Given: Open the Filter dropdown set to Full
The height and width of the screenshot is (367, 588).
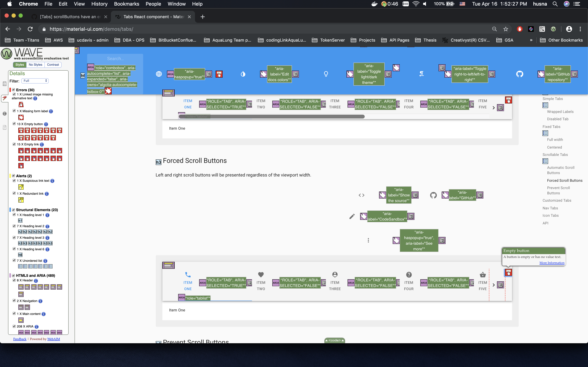Looking at the screenshot, I should pos(35,81).
